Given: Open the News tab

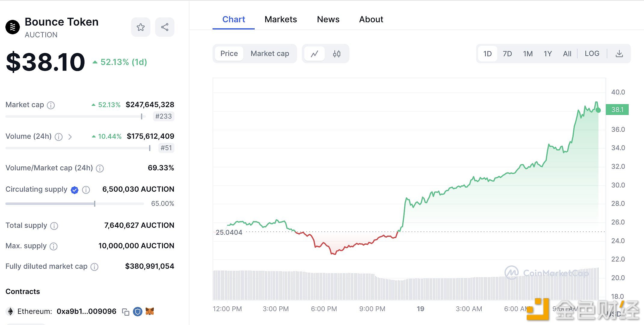Looking at the screenshot, I should (x=328, y=20).
